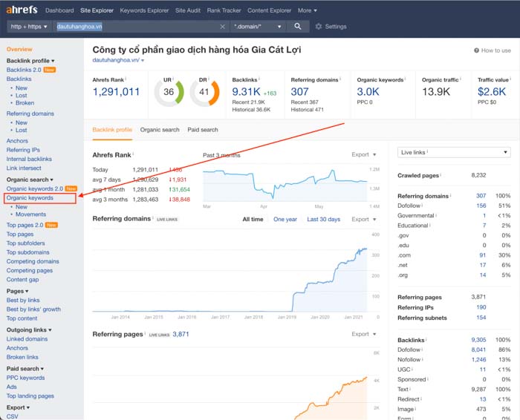Click the magnifier search button
Viewport: 520px width, 420px height.
[298, 26]
